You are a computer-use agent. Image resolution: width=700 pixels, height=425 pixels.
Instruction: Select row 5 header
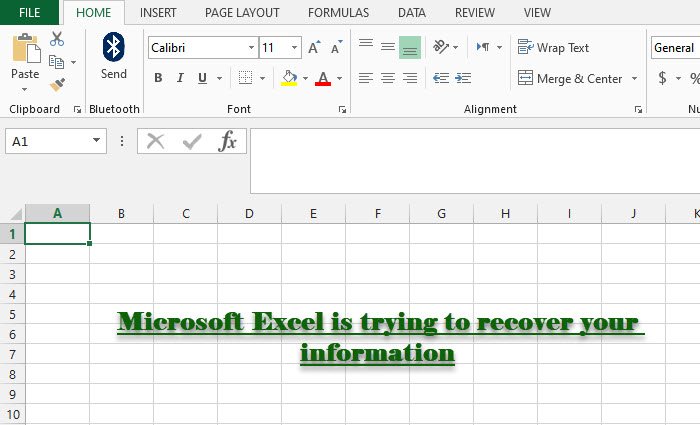(x=12, y=314)
